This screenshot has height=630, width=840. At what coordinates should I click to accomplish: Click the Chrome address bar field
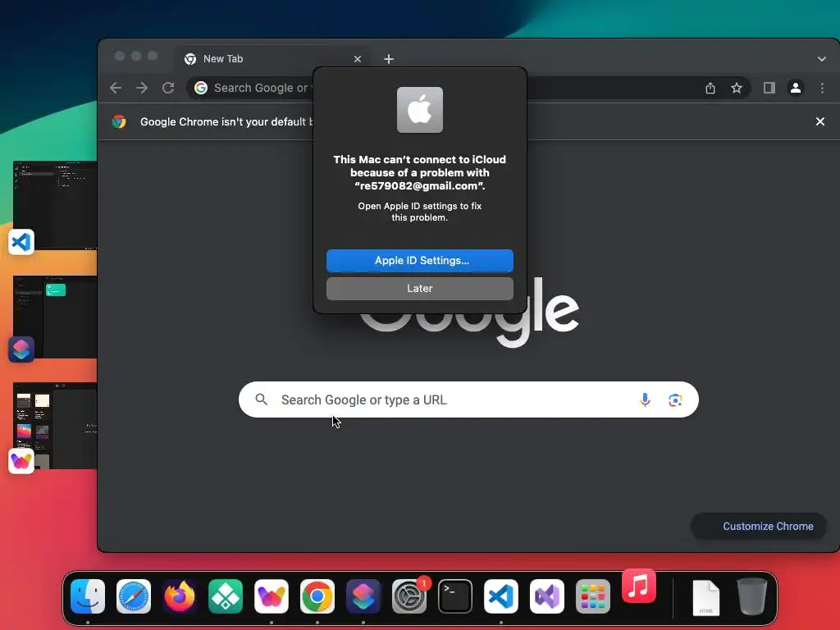tap(468, 88)
